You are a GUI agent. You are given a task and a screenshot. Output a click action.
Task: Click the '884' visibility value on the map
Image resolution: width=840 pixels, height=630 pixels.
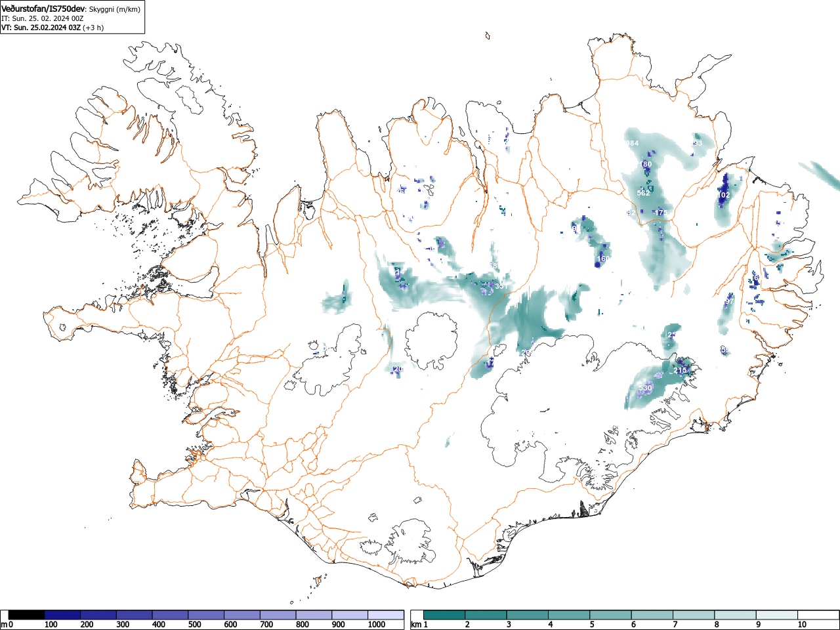pyautogui.click(x=631, y=143)
